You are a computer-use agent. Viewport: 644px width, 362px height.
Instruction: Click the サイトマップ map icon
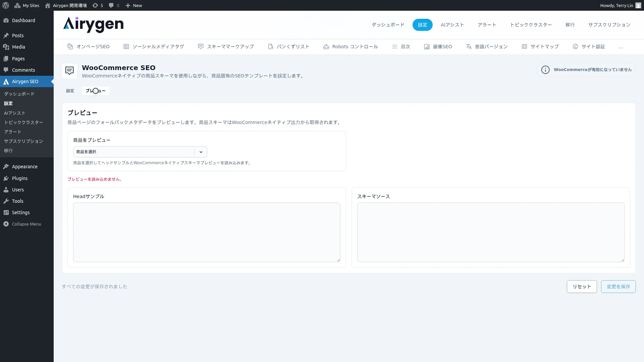[x=524, y=47]
